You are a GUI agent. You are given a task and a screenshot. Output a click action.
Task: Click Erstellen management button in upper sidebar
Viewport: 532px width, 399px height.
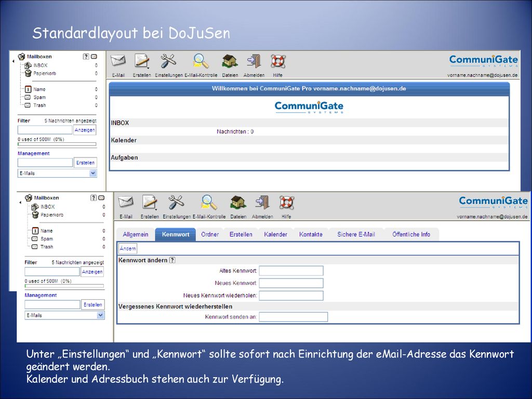85,163
